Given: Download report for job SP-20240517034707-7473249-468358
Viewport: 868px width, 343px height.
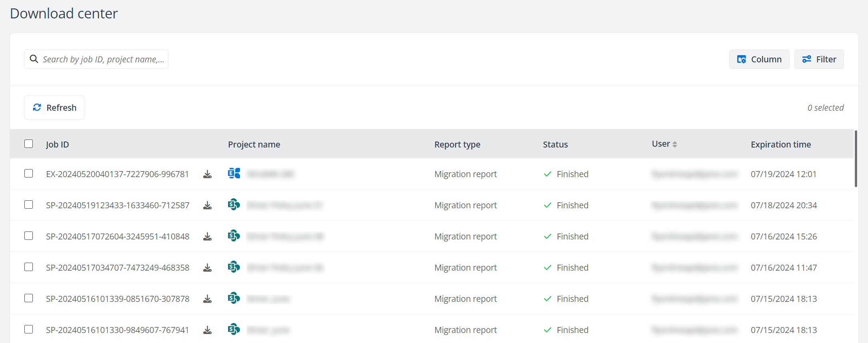Looking at the screenshot, I should pos(207,268).
